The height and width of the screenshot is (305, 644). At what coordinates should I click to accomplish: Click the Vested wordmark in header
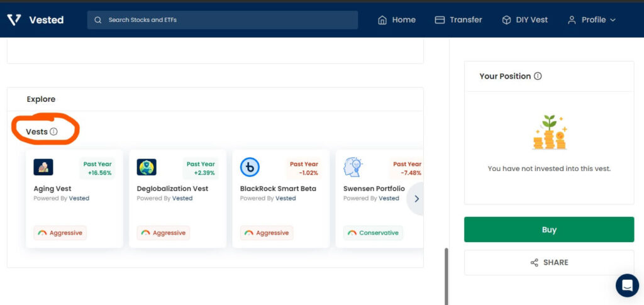(x=47, y=19)
